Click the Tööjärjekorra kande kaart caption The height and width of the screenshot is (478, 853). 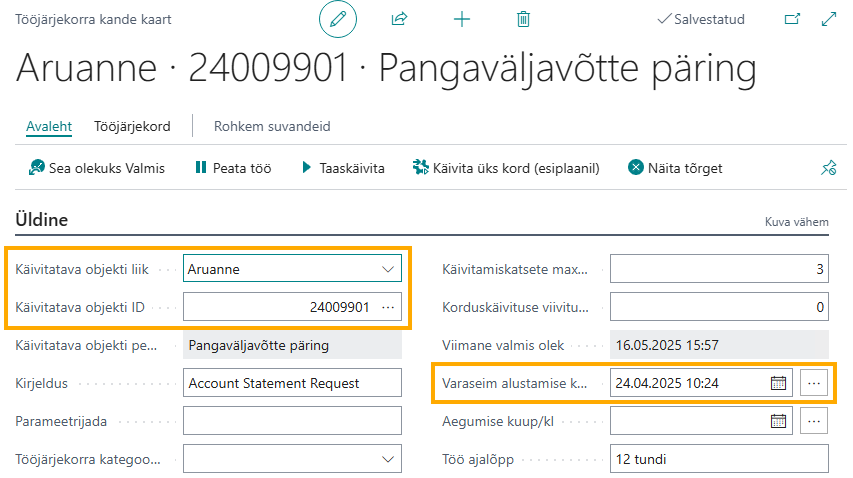pyautogui.click(x=93, y=19)
